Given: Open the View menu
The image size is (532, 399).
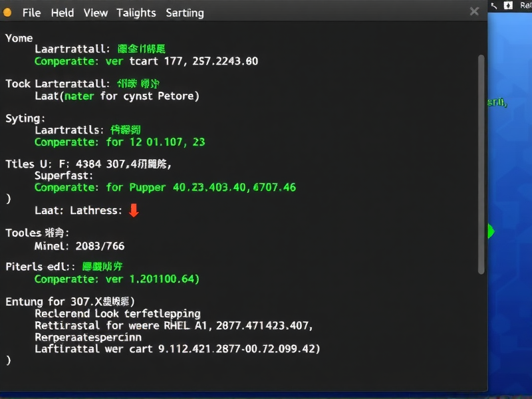Looking at the screenshot, I should click(95, 12).
